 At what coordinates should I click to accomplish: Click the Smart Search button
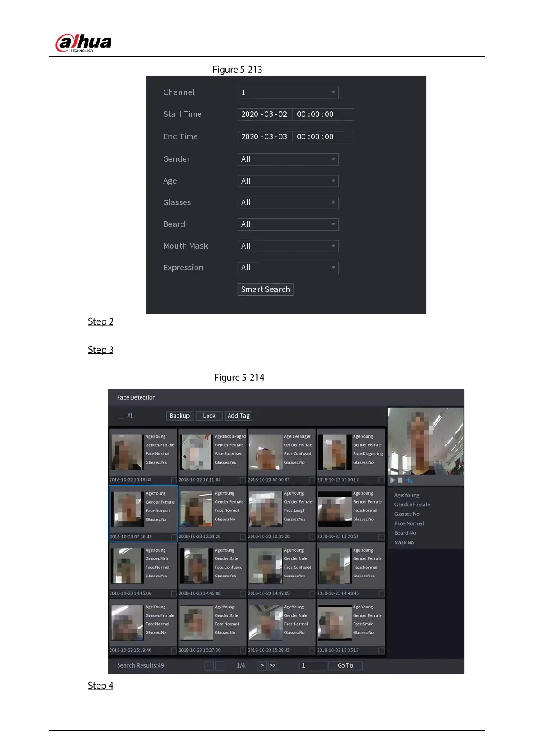(265, 289)
